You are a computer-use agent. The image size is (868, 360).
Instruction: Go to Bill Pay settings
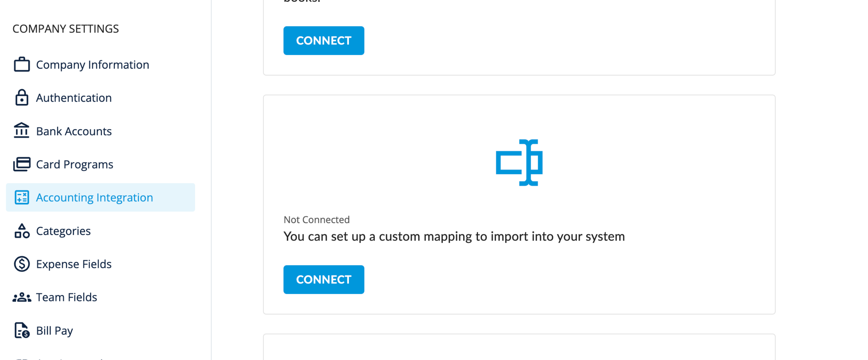point(100,330)
